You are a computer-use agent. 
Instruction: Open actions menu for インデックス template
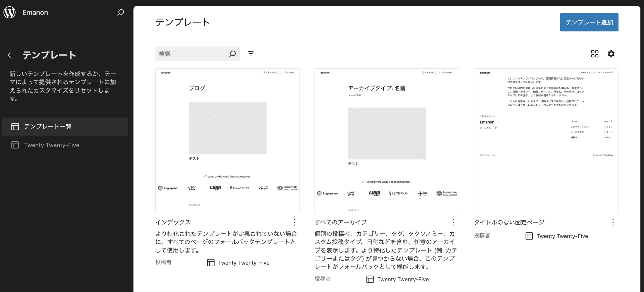tap(294, 222)
